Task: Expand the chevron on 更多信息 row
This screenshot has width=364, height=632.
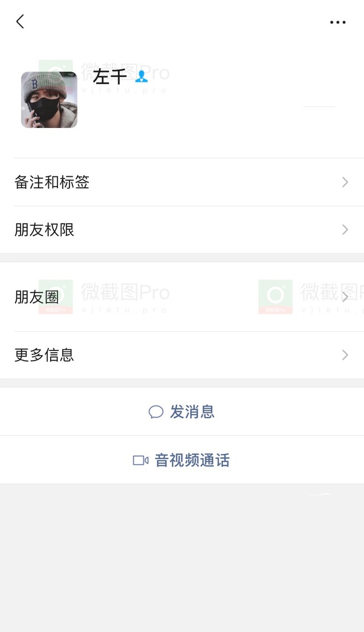Action: pyautogui.click(x=345, y=355)
